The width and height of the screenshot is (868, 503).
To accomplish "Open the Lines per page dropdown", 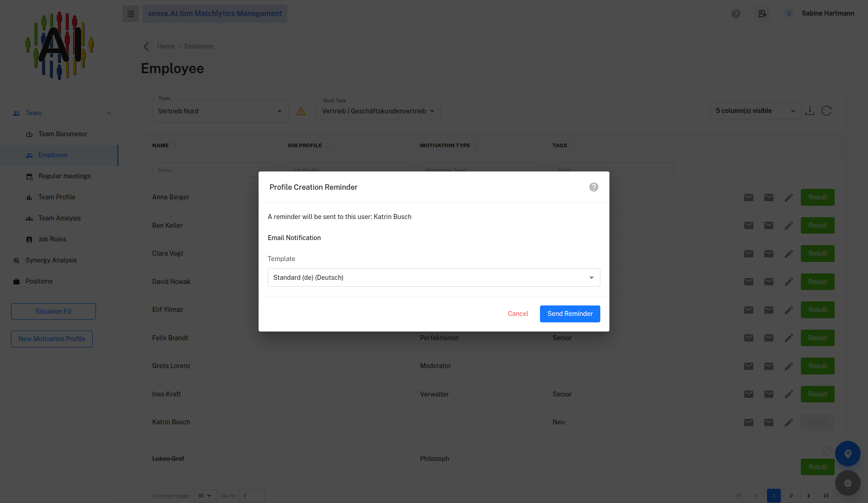I will (205, 496).
